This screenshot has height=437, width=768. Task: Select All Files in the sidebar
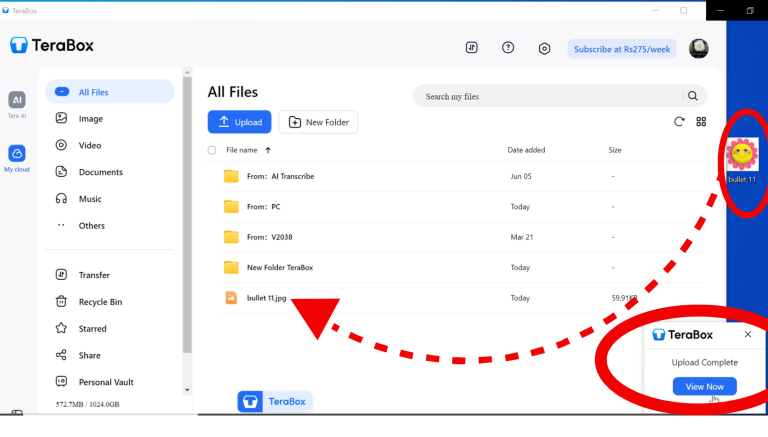pos(110,92)
